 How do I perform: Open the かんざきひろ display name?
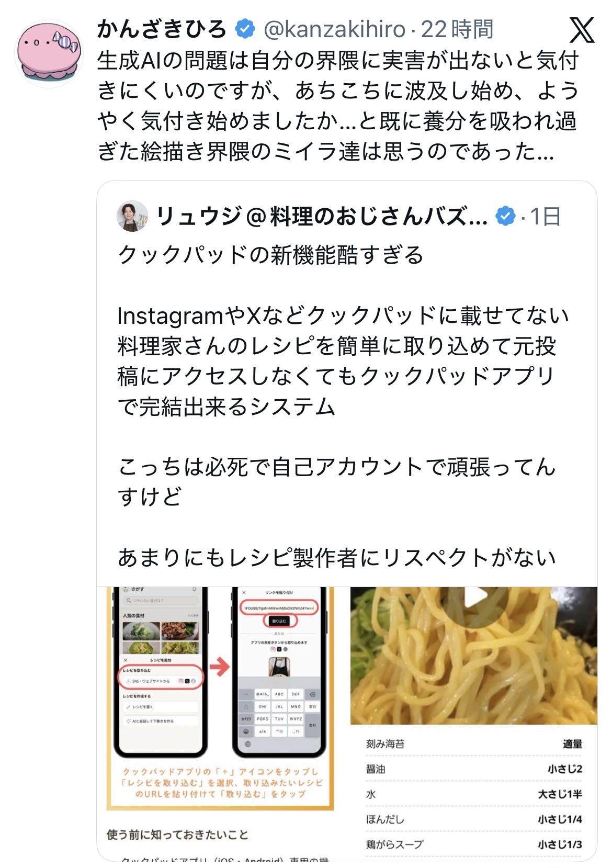(x=162, y=29)
